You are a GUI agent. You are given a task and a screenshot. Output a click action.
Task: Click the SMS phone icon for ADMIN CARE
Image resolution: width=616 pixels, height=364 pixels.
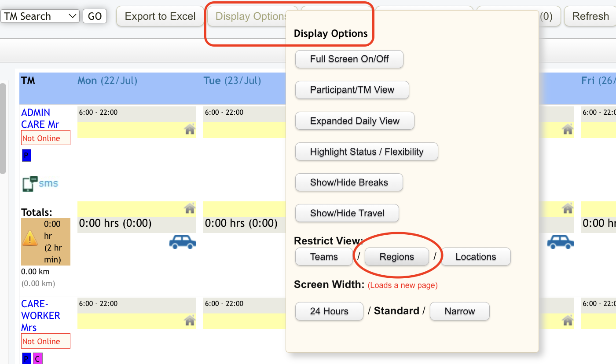pos(29,184)
